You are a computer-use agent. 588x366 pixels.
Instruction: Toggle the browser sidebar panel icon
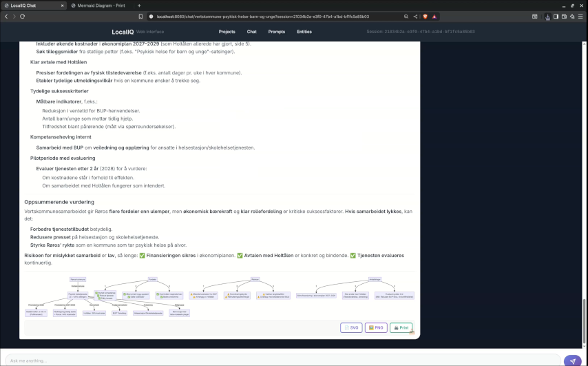[555, 16]
